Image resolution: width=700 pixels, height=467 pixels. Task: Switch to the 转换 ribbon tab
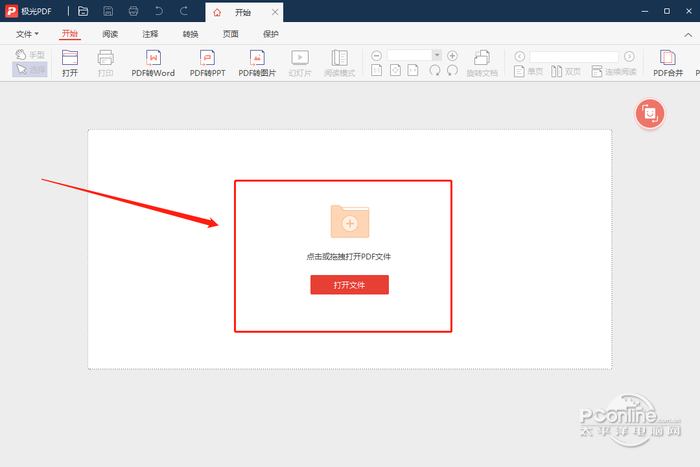(x=190, y=34)
